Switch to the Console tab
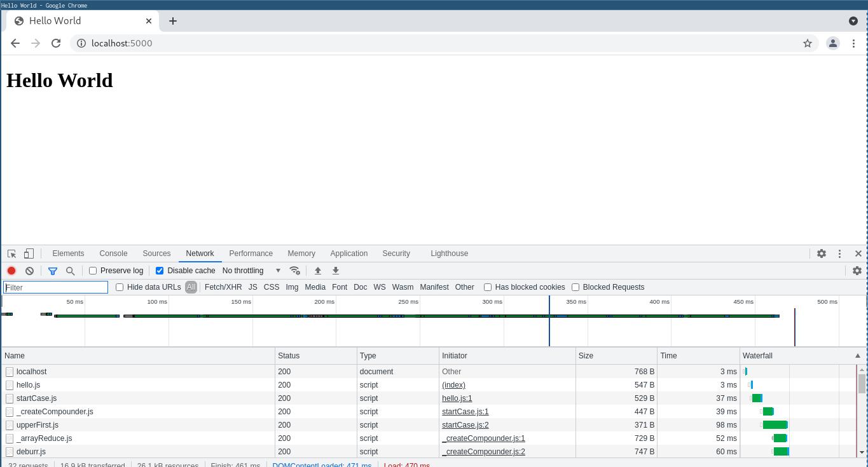The height and width of the screenshot is (467, 868). (113, 254)
